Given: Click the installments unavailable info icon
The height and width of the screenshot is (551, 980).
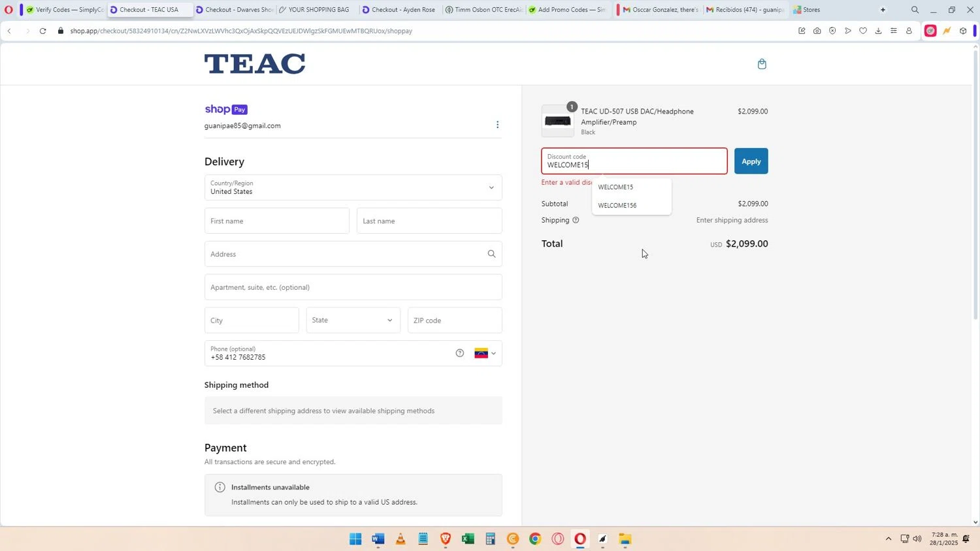Looking at the screenshot, I should [x=220, y=487].
